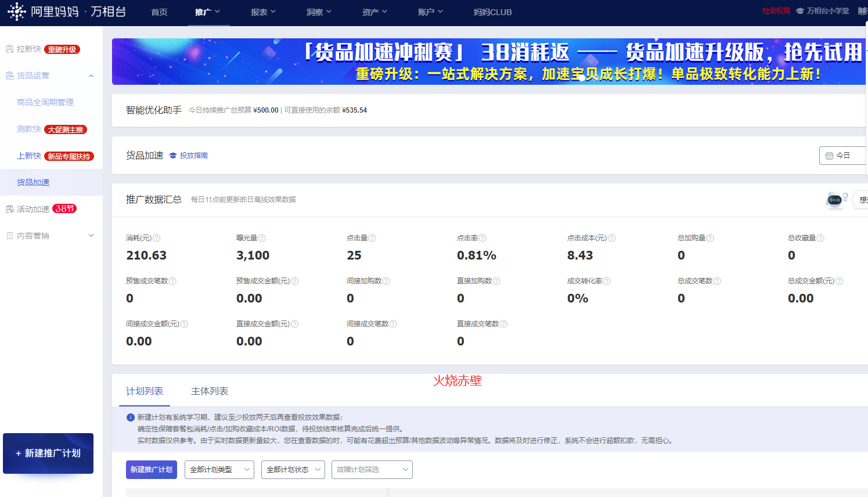This screenshot has height=497, width=868.
Task: Show help for 总收藏量 metric
Action: tap(820, 238)
